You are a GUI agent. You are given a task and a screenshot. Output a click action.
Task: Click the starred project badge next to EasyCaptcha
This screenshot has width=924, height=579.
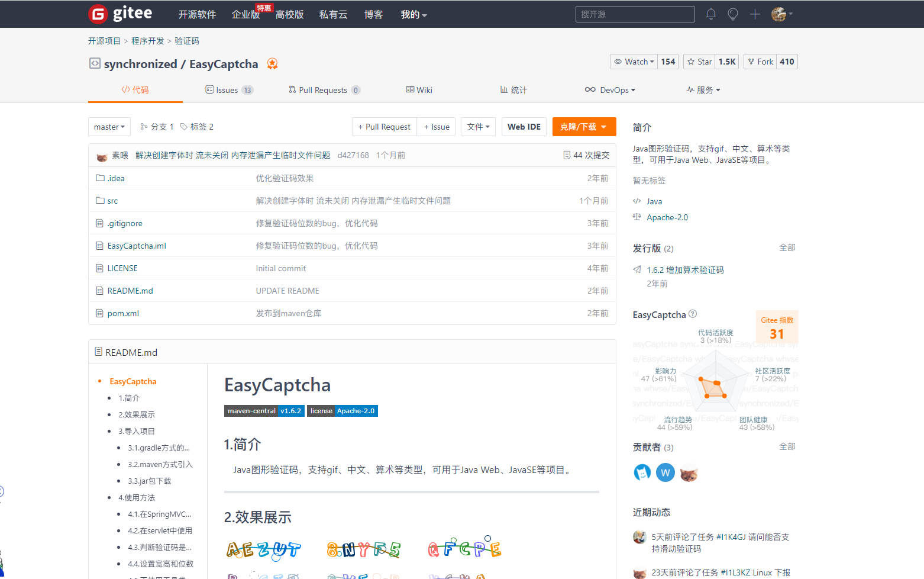tap(272, 63)
